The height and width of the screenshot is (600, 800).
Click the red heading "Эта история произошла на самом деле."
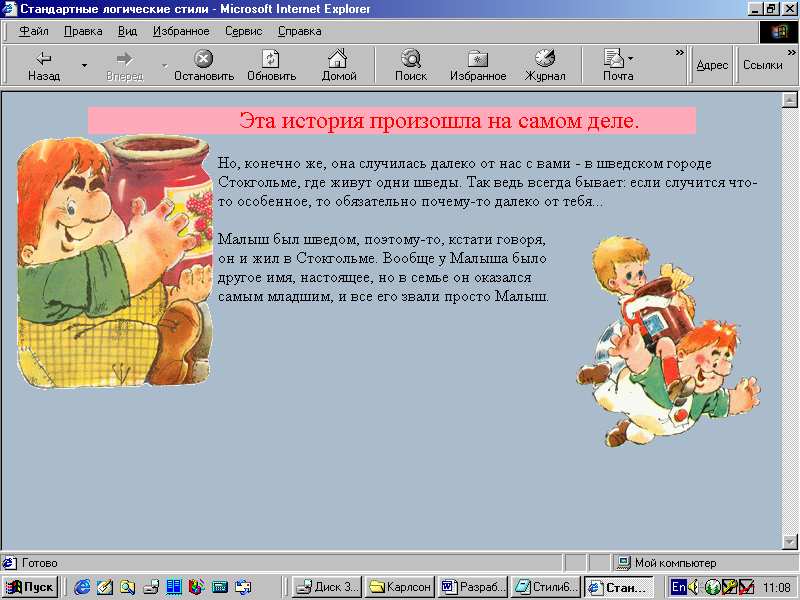439,121
